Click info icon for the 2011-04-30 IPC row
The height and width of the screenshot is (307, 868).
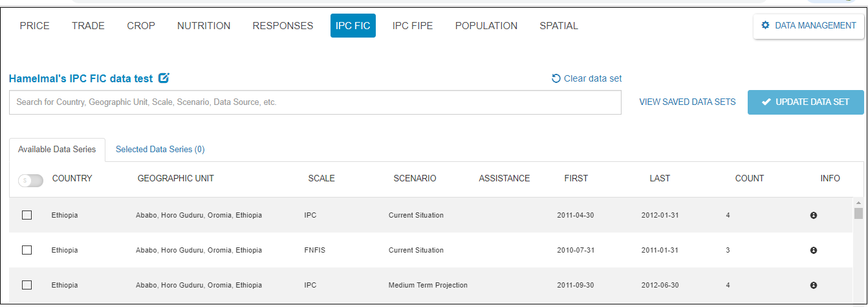click(x=814, y=215)
